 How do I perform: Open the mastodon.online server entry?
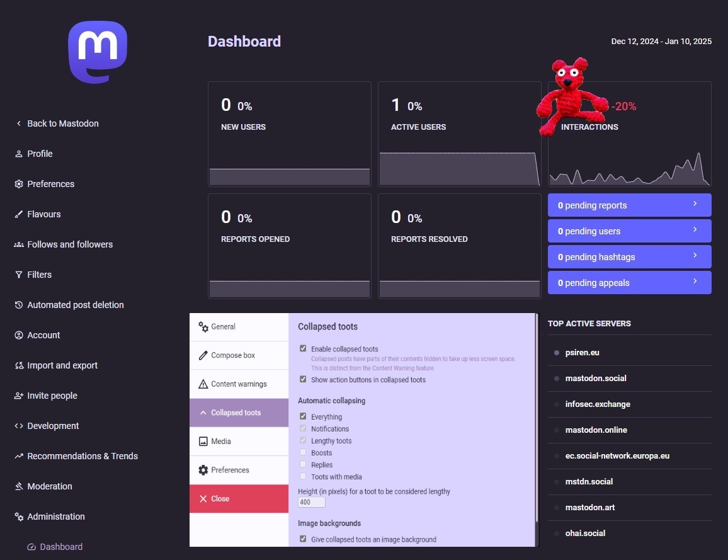[630, 430]
